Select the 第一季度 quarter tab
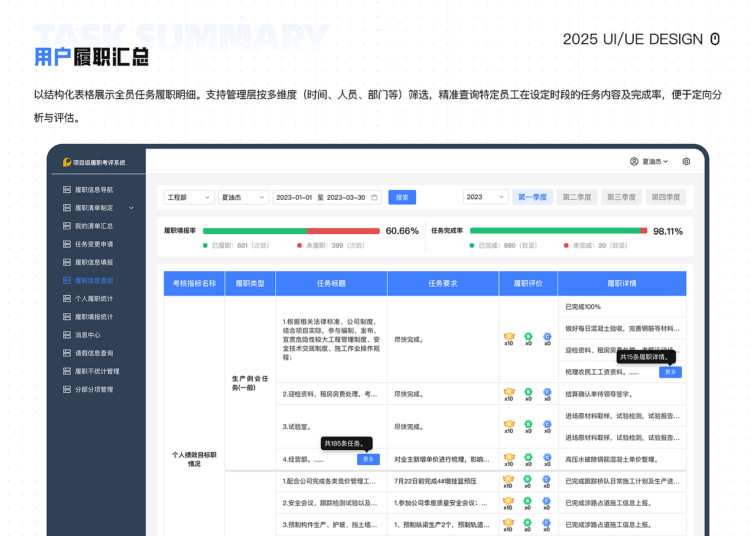This screenshot has height=536, width=756. point(533,197)
